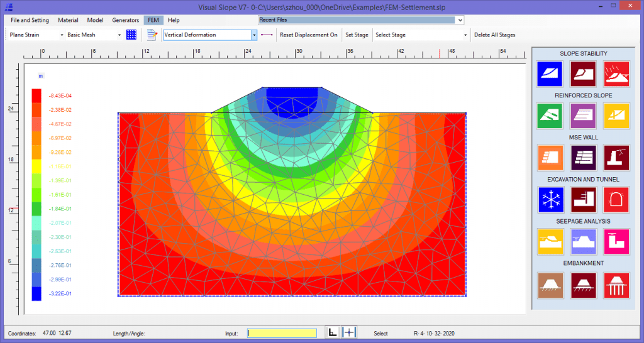The width and height of the screenshot is (644, 343).
Task: Click the brown embankment icon
Action: [550, 285]
